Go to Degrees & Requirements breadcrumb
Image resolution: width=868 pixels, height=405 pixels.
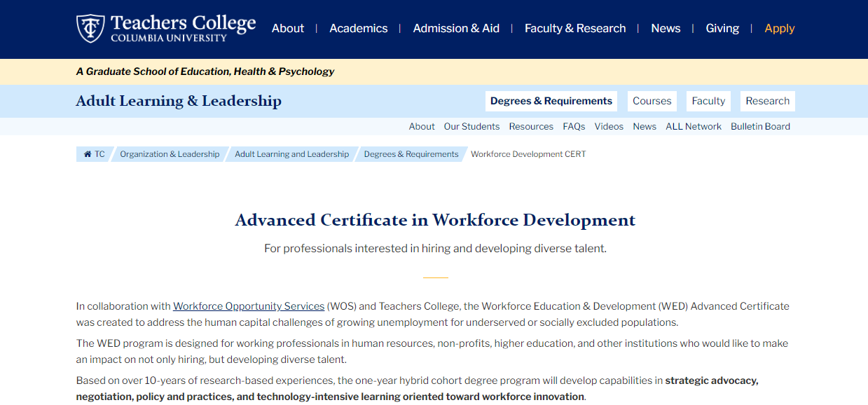point(411,154)
